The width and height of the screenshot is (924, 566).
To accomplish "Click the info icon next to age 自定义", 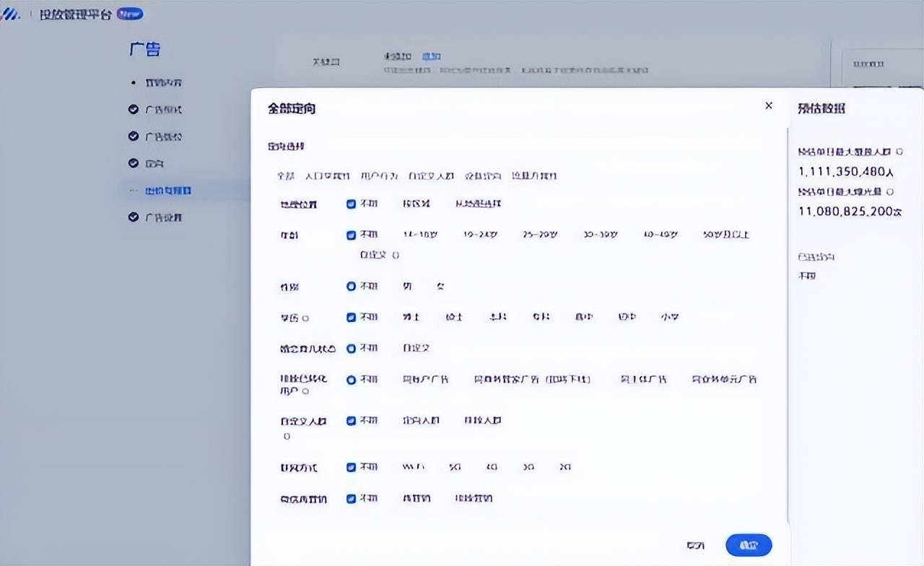I will point(396,255).
